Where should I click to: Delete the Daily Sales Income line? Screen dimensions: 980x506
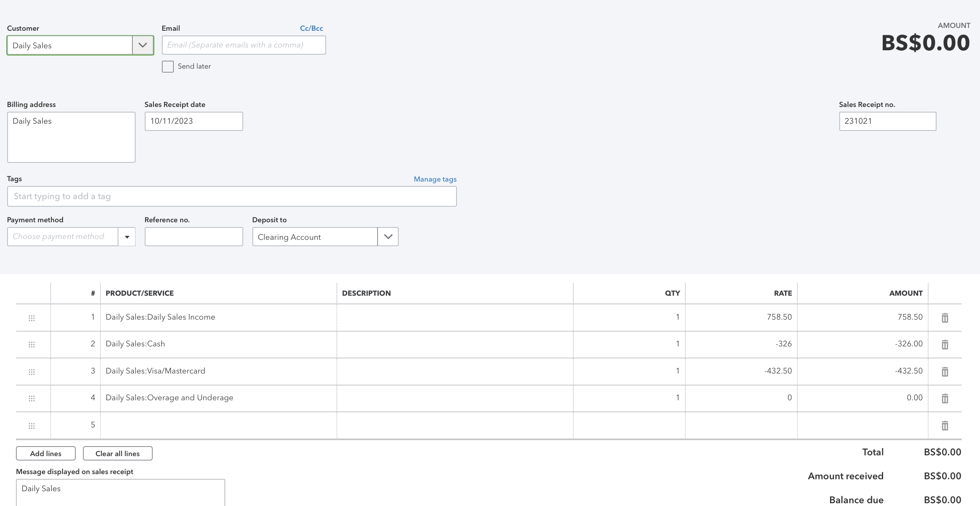pos(945,318)
